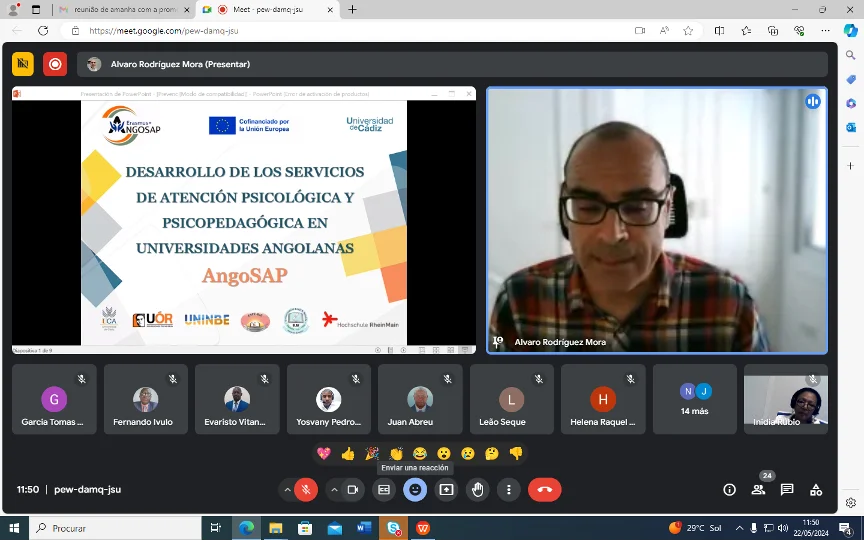Open the chat with everyone panel
The width and height of the screenshot is (864, 541).
point(787,490)
